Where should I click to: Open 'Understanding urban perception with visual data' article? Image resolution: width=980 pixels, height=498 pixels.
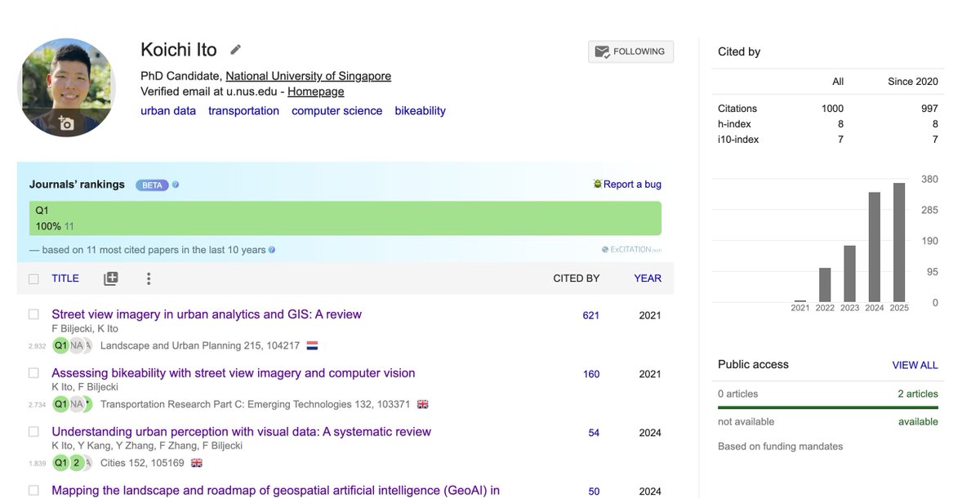(241, 432)
